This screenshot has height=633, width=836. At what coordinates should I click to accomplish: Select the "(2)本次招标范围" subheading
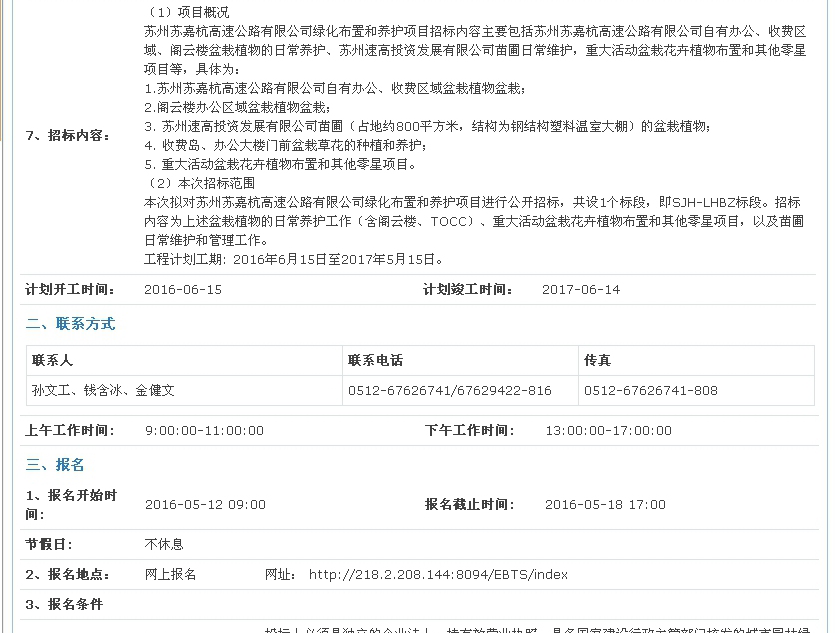(x=199, y=183)
